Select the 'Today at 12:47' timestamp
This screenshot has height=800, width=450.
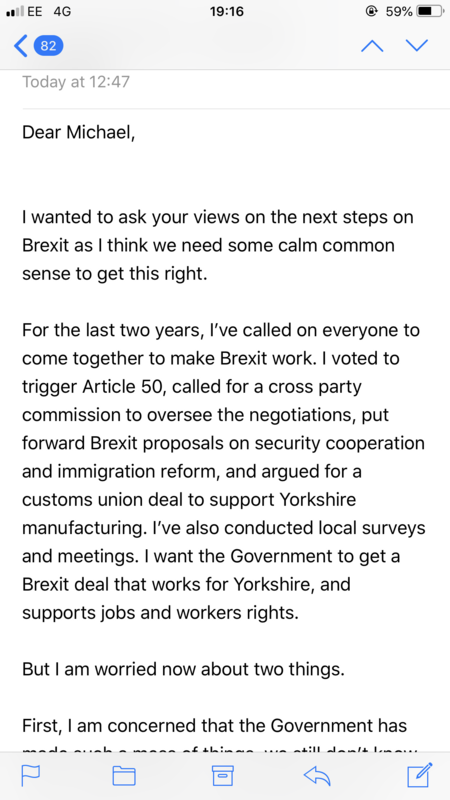76,82
